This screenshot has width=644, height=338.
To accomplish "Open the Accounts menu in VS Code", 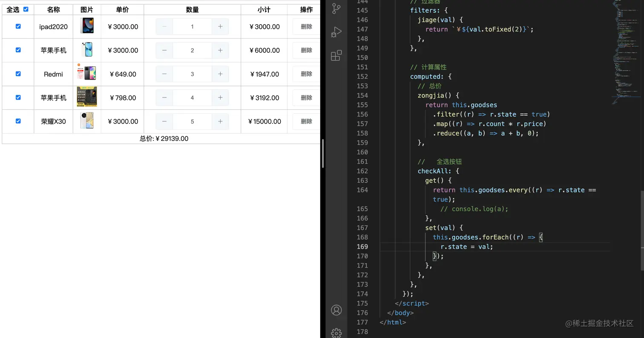I will click(336, 310).
